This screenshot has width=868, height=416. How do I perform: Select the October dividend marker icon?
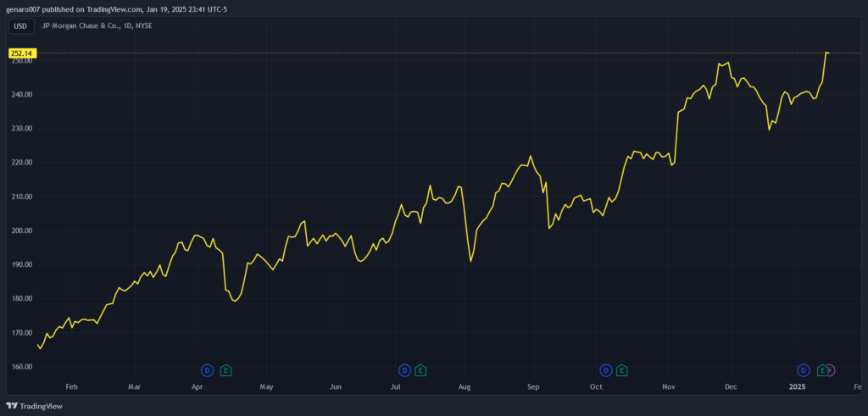(x=606, y=370)
